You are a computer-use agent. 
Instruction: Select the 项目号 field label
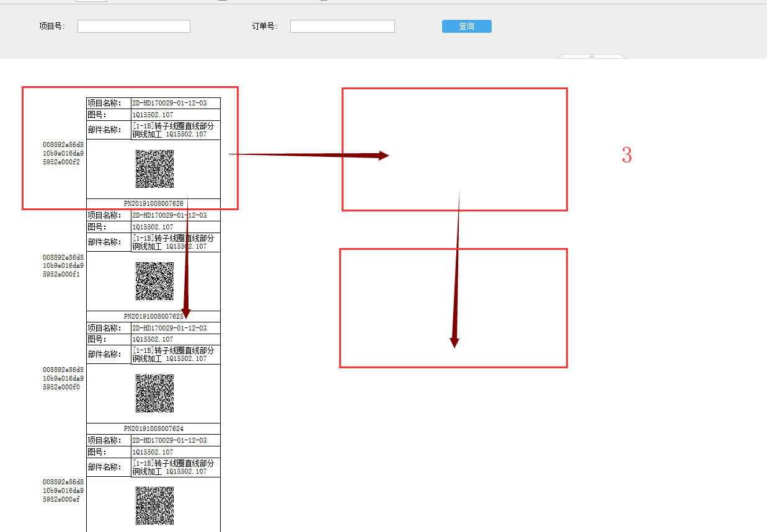pos(52,26)
